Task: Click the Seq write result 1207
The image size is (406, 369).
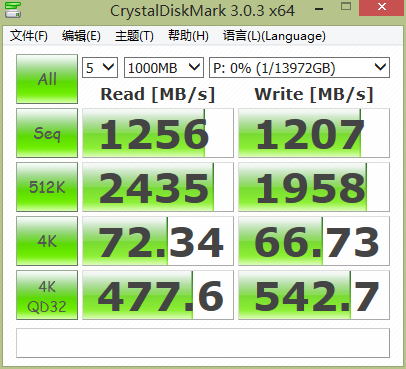Action: [x=314, y=133]
